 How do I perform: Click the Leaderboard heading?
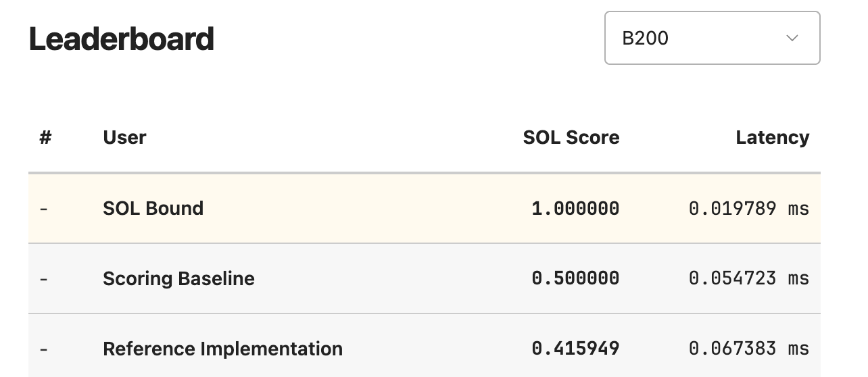coord(122,39)
